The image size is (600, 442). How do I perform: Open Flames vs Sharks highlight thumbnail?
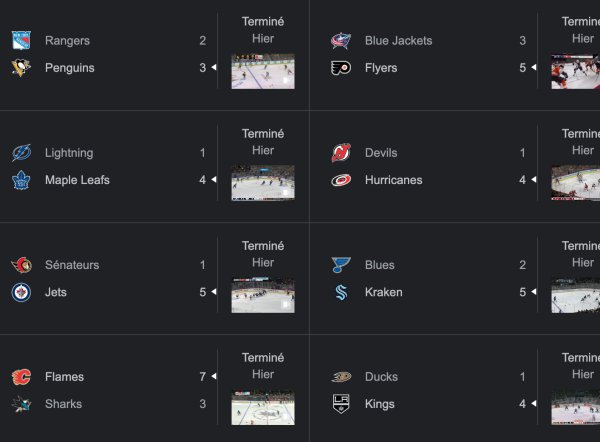pyautogui.click(x=263, y=407)
